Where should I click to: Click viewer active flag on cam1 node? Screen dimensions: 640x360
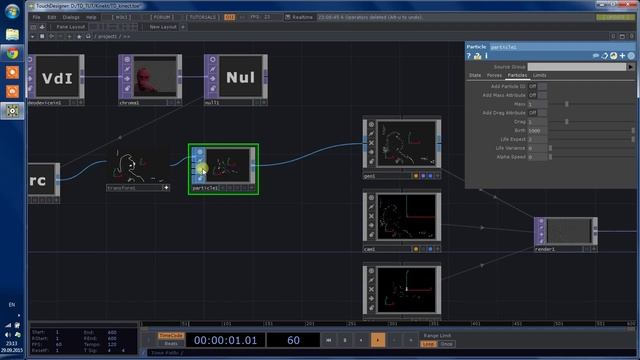[x=371, y=198]
